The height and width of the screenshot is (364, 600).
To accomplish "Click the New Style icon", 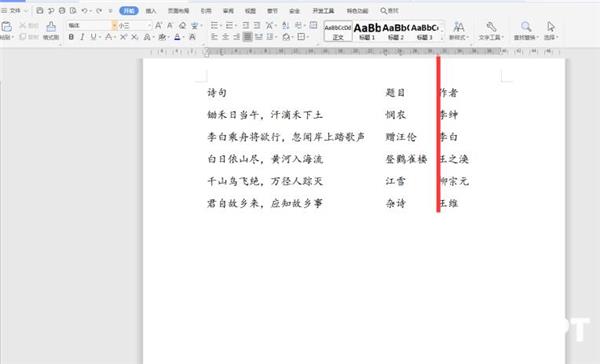I will 458,27.
